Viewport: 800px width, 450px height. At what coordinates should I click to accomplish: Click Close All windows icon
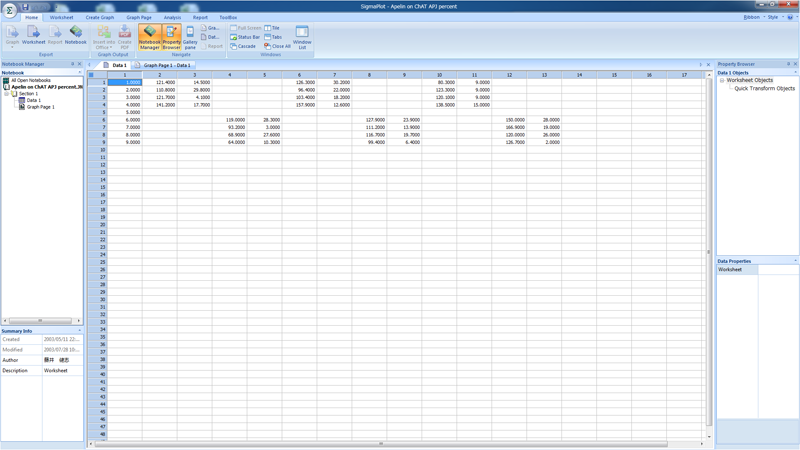[277, 46]
